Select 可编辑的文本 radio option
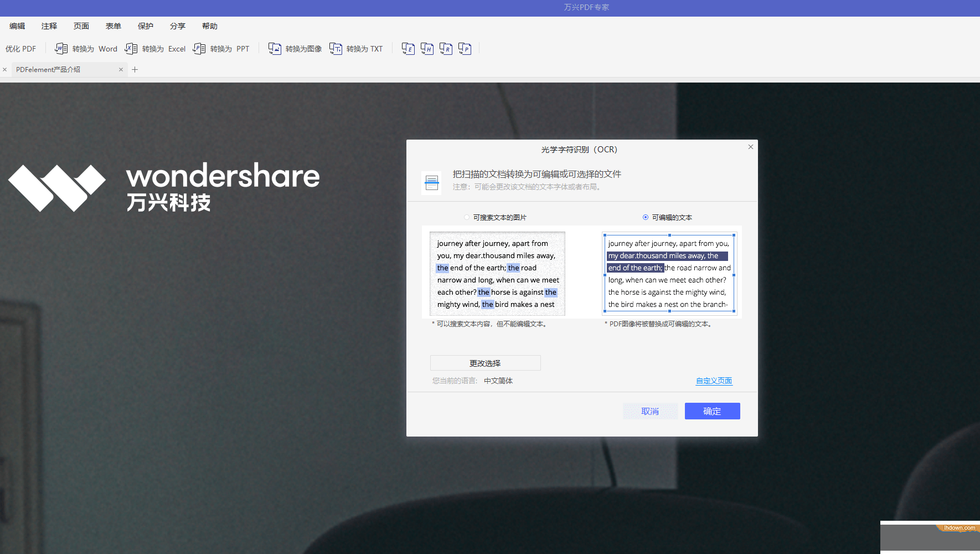980x554 pixels. coord(645,217)
